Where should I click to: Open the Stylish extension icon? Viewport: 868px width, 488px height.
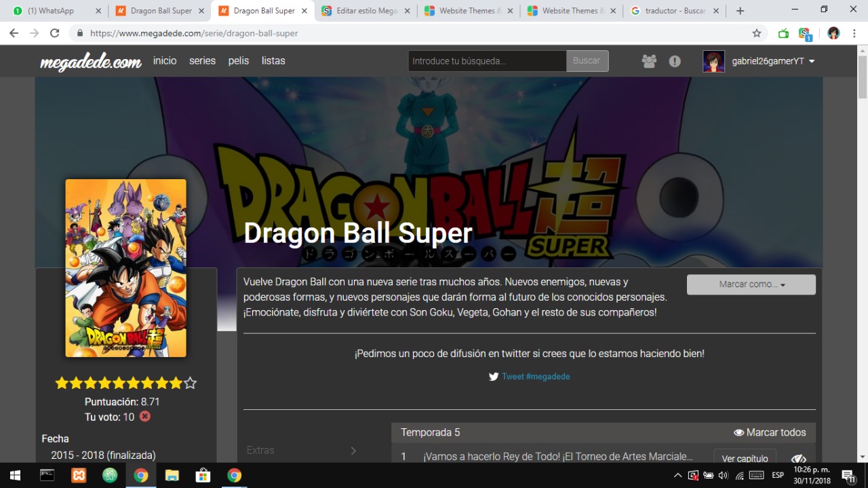805,34
